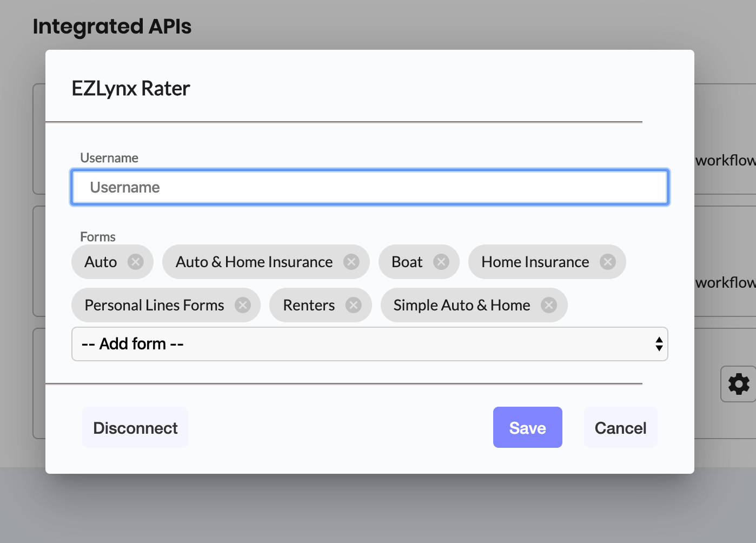The width and height of the screenshot is (756, 543).
Task: Click the Auto & Home Insurance label
Action: [254, 262]
